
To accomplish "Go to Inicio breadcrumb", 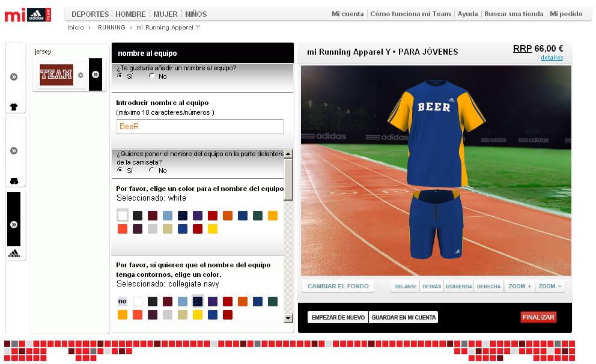I will point(76,28).
